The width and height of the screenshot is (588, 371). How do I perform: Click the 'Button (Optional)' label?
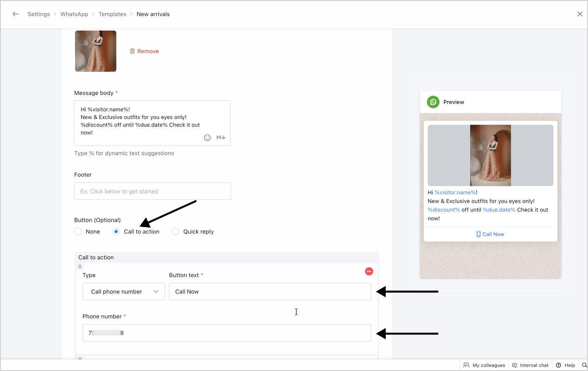click(97, 220)
